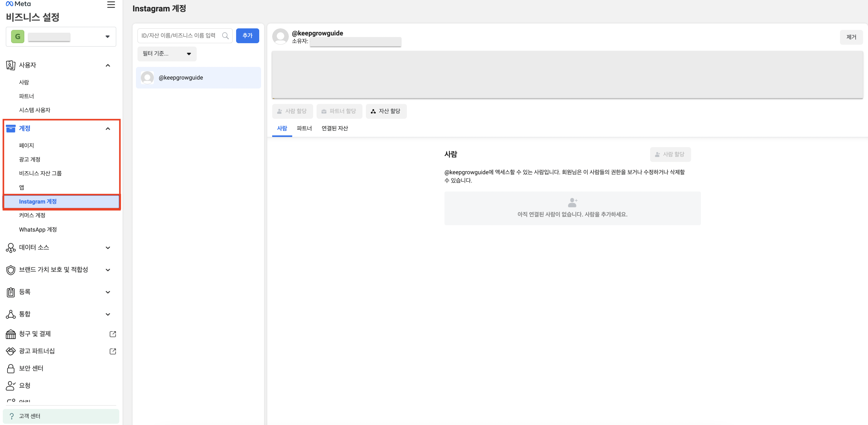Open 광고 파트너십 external link icon
Screen dimensions: 868x425
click(113, 351)
